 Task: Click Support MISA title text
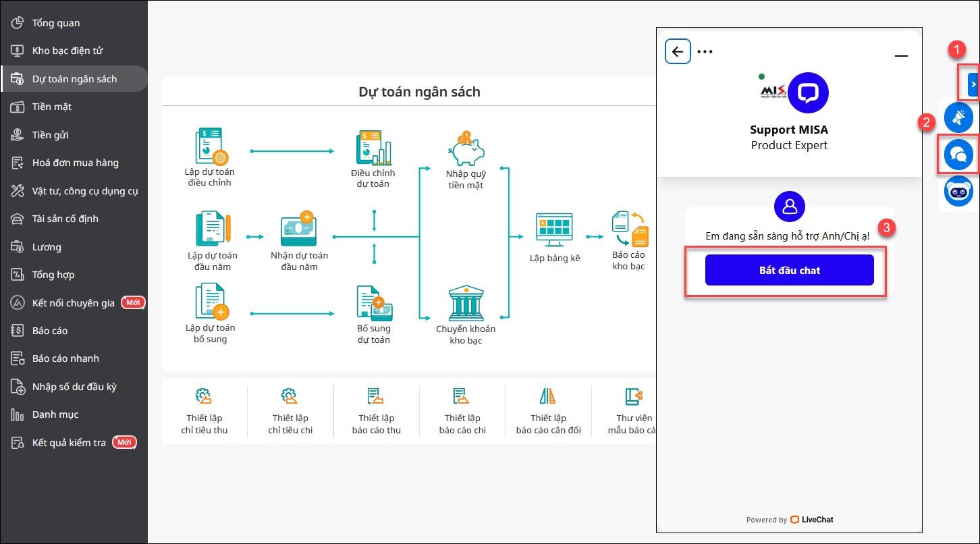[789, 130]
